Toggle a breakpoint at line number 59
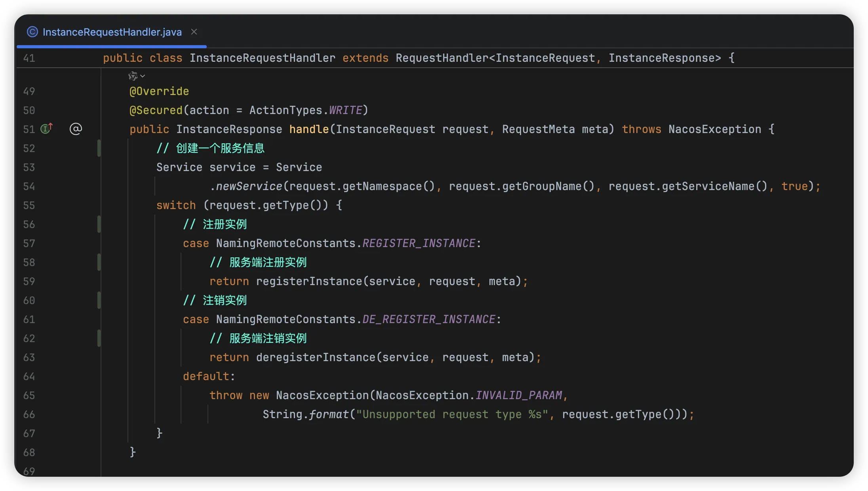The width and height of the screenshot is (868, 491). 29,281
